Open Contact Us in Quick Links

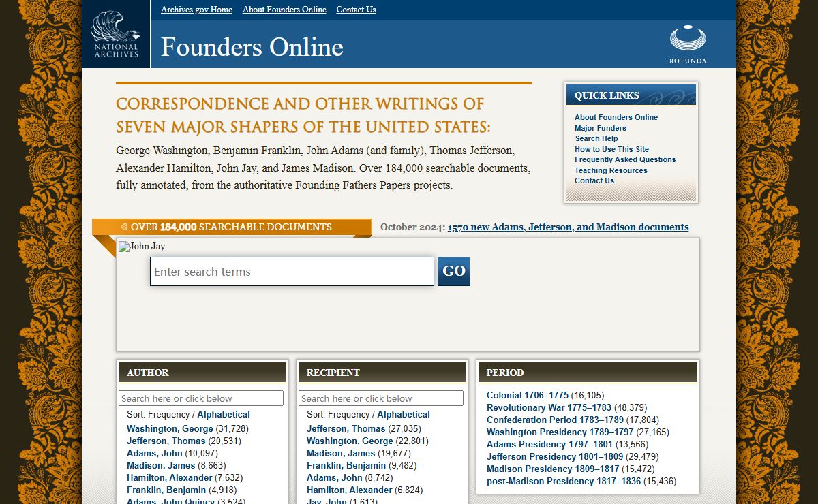[594, 180]
